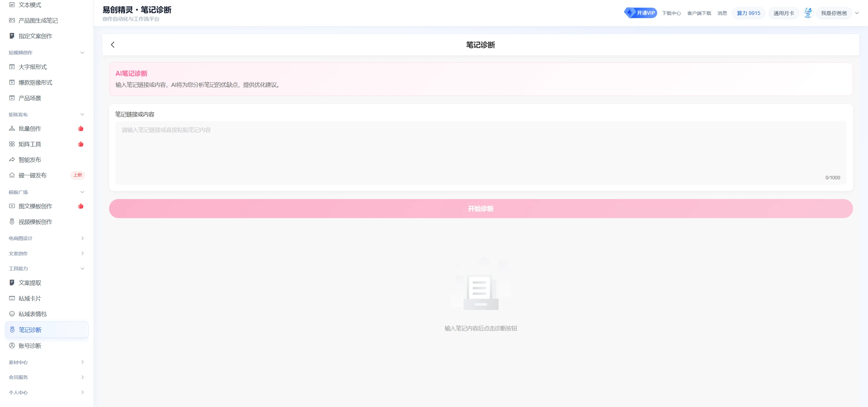Select 文案提取 in the sidebar

[46, 282]
